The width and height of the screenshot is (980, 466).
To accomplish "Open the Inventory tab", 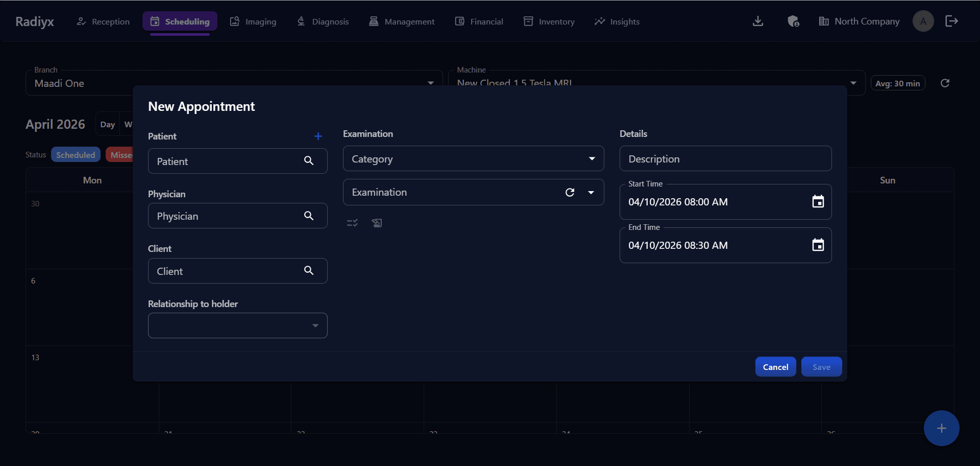I will click(549, 21).
